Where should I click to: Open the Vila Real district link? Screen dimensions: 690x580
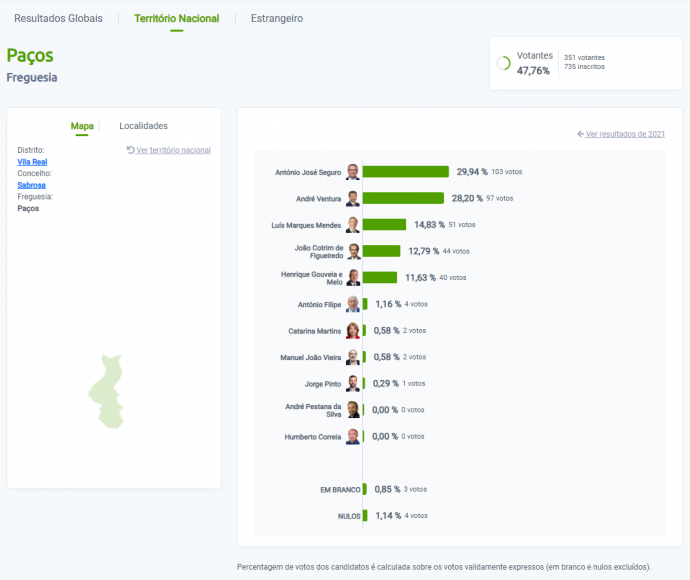(x=32, y=162)
